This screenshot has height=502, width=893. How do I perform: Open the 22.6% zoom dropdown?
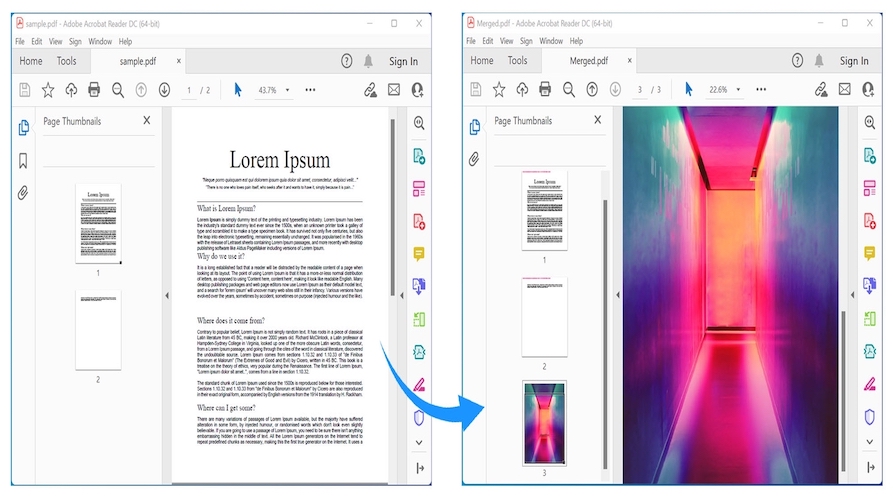click(738, 90)
